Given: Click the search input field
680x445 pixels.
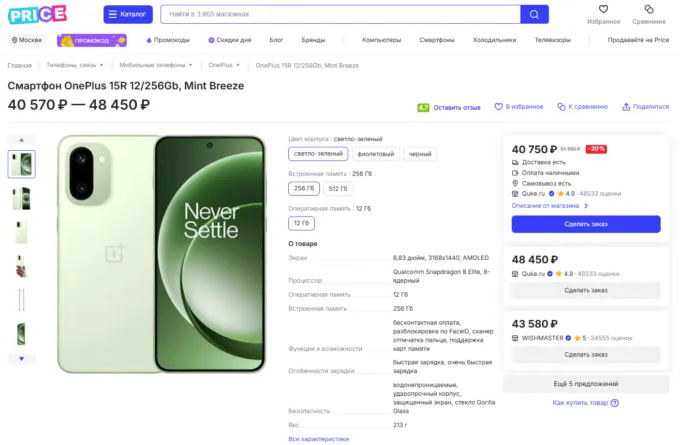Looking at the screenshot, I should pos(340,14).
